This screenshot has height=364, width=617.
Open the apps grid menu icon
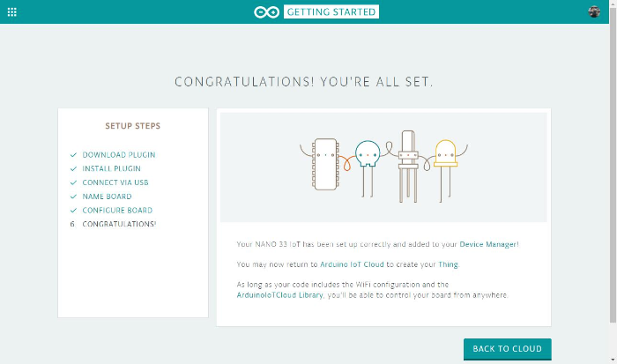click(11, 11)
